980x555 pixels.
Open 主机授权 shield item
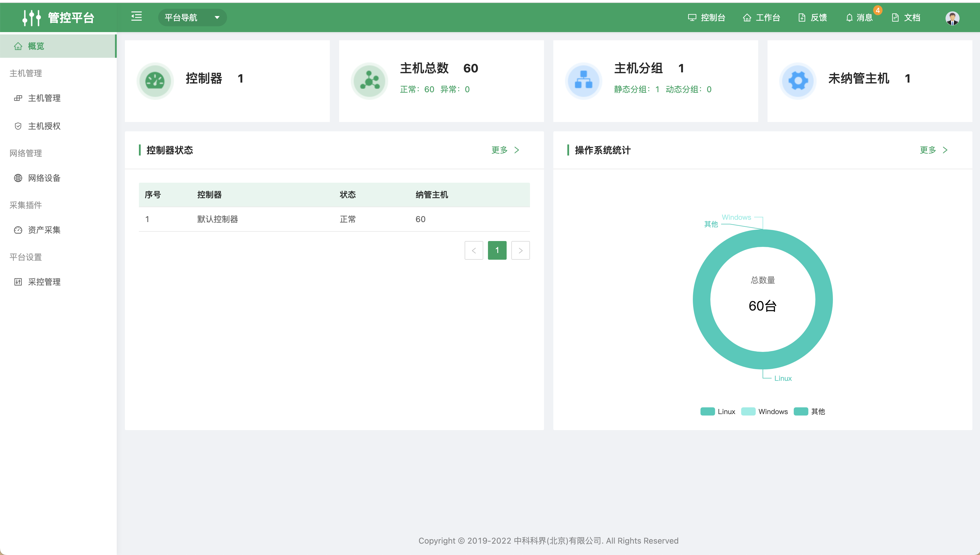(58, 126)
